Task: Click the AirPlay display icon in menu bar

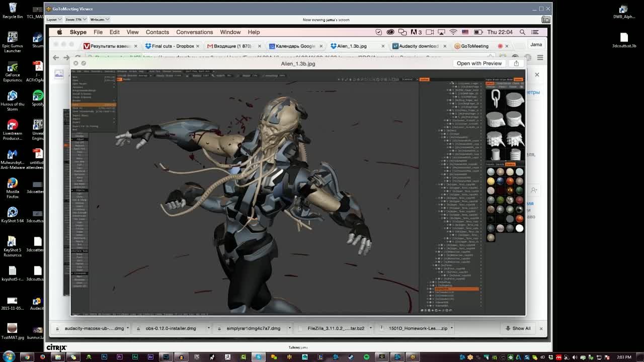Action: (x=441, y=32)
